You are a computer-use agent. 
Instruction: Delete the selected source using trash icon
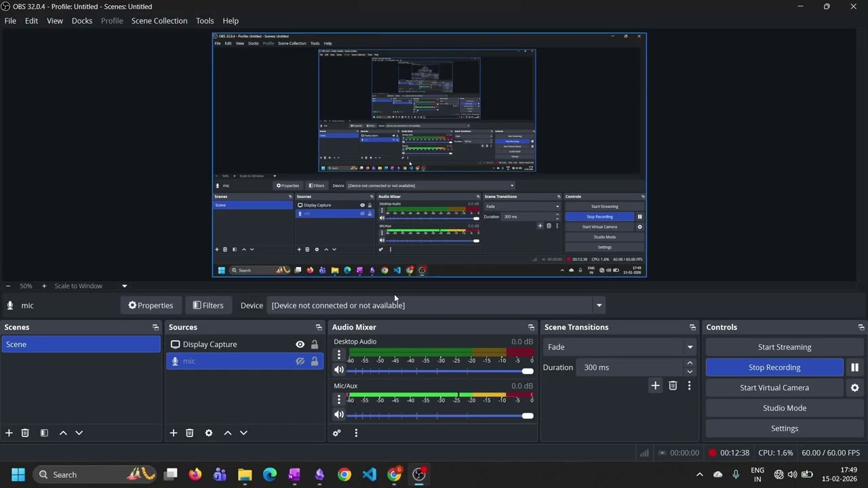point(190,433)
